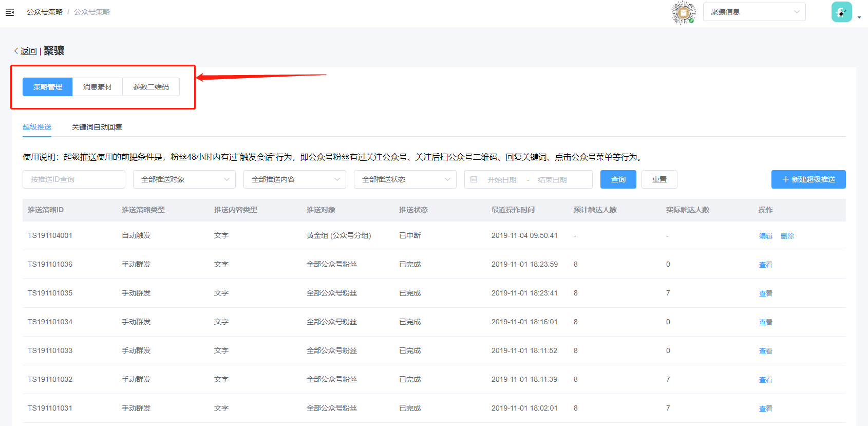
Task: Expand the 聚骧信息 account dropdown
Action: pos(753,12)
